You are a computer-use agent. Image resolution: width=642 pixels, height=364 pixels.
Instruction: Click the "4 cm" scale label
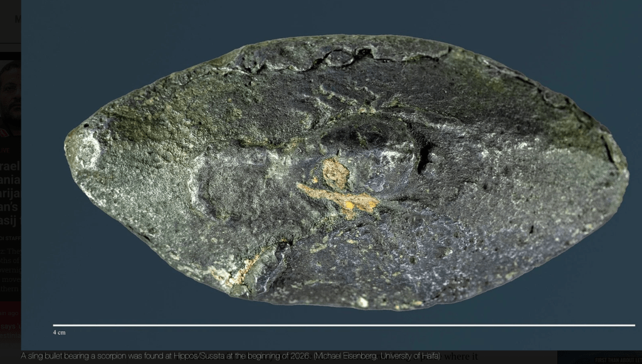[59, 332]
